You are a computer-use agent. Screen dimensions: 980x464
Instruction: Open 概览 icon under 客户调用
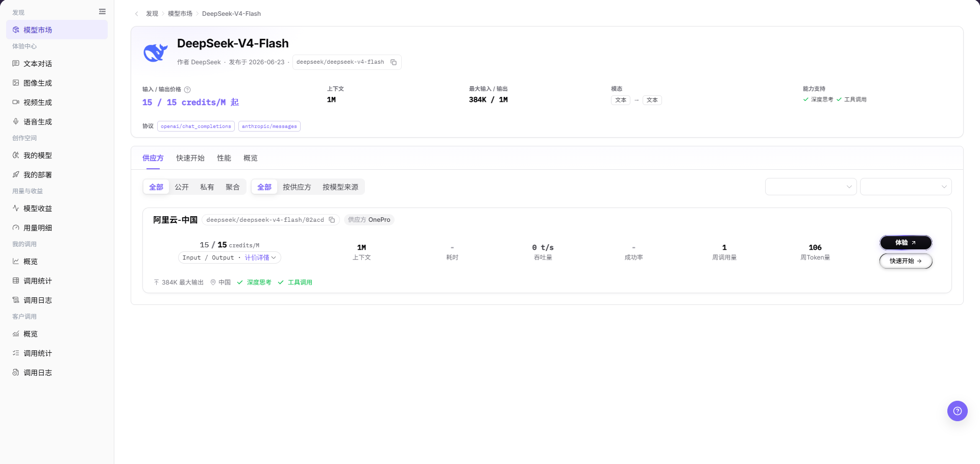tap(16, 334)
